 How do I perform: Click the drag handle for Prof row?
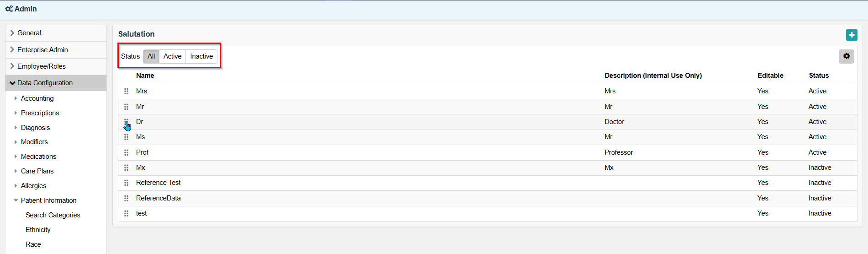click(127, 152)
